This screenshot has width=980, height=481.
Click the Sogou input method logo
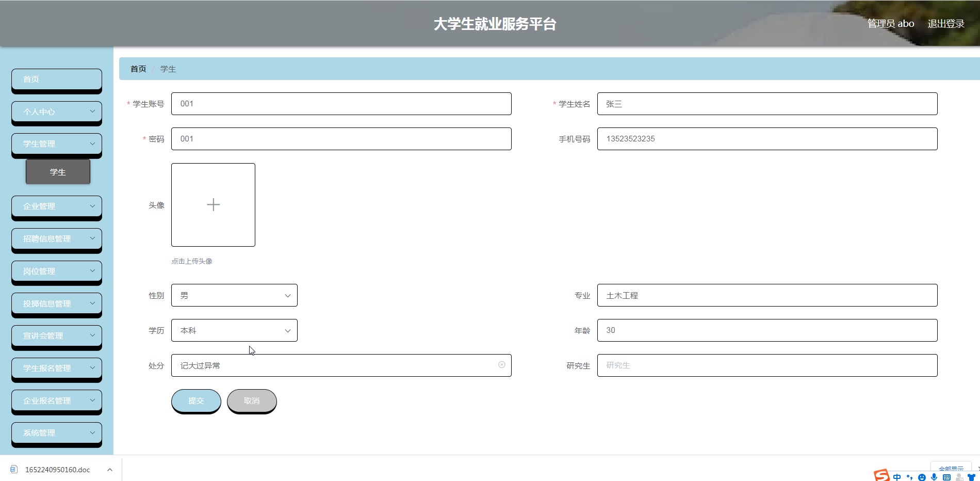(881, 475)
